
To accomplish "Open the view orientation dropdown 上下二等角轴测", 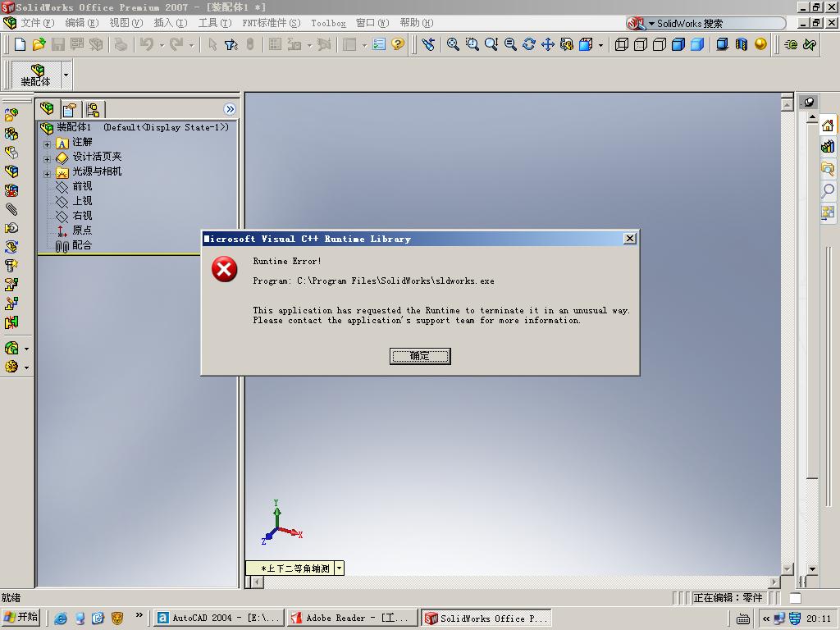I will pos(339,568).
